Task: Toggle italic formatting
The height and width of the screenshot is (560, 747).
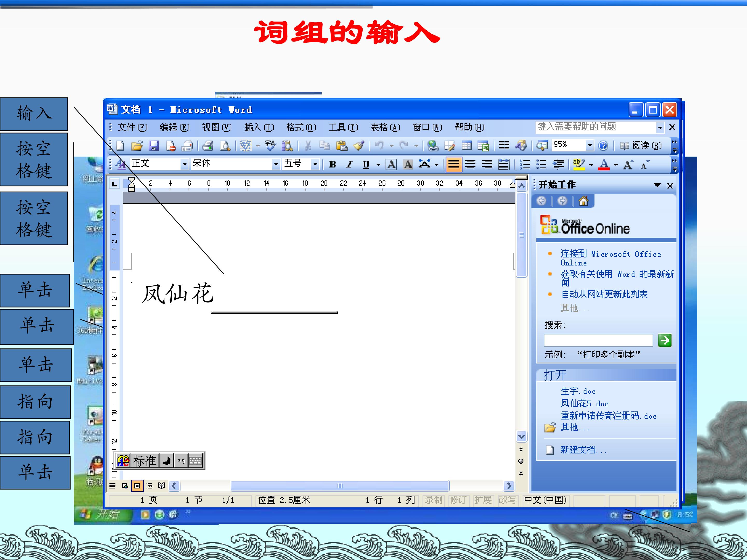Action: pyautogui.click(x=349, y=164)
